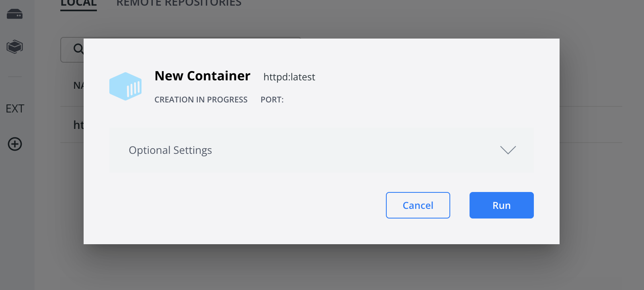The width and height of the screenshot is (644, 290).
Task: Select the Containers icon in the sidebar
Action: [14, 13]
